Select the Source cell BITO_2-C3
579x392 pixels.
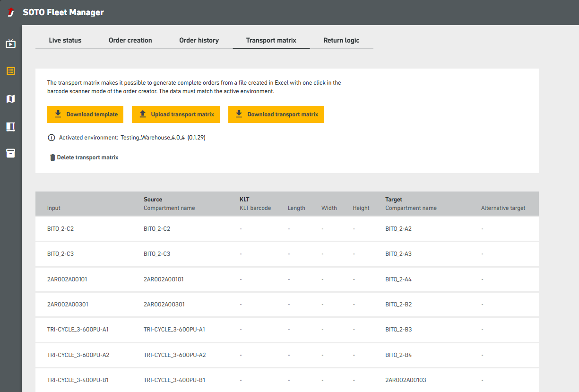pyautogui.click(x=157, y=254)
